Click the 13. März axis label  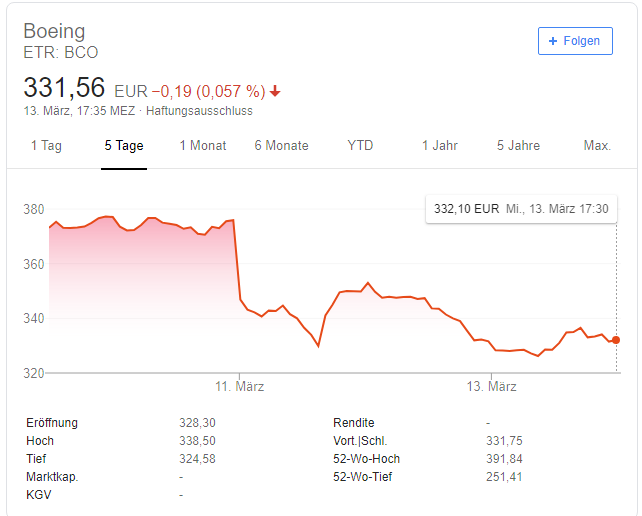click(x=492, y=386)
